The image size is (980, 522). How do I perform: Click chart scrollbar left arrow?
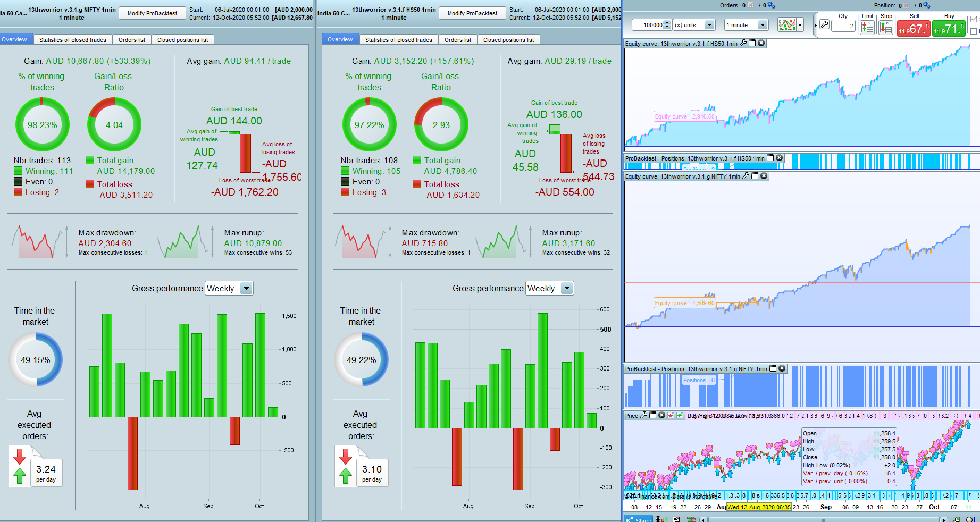coord(703,519)
